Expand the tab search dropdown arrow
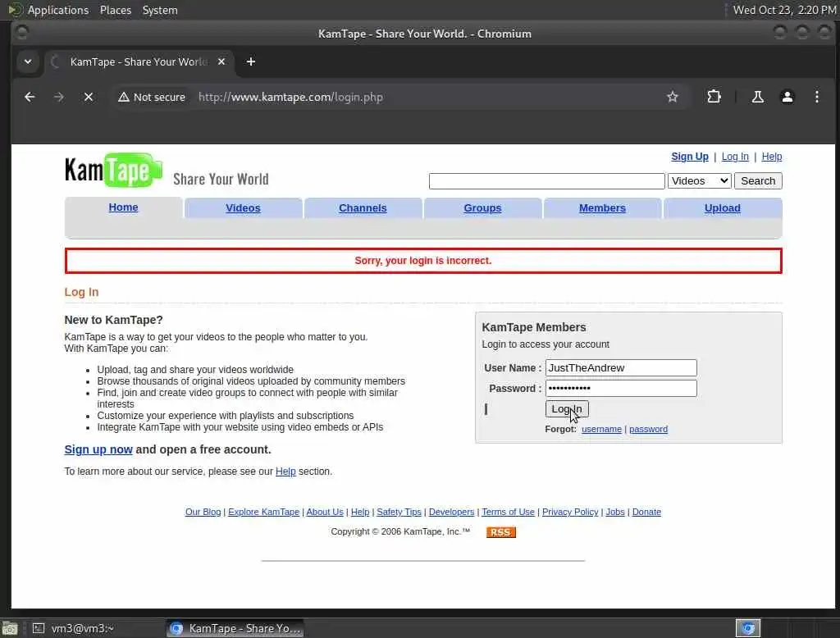 coord(28,62)
